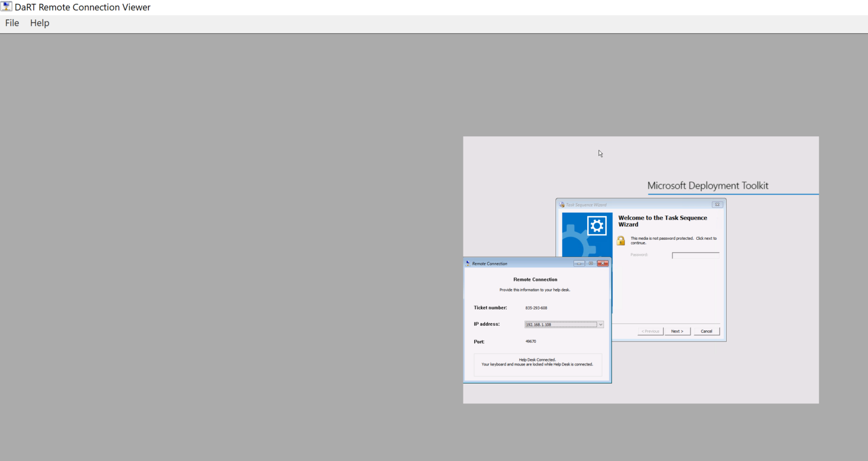Click the Help Desk Connected message box
The width and height of the screenshot is (868, 461).
tap(537, 364)
